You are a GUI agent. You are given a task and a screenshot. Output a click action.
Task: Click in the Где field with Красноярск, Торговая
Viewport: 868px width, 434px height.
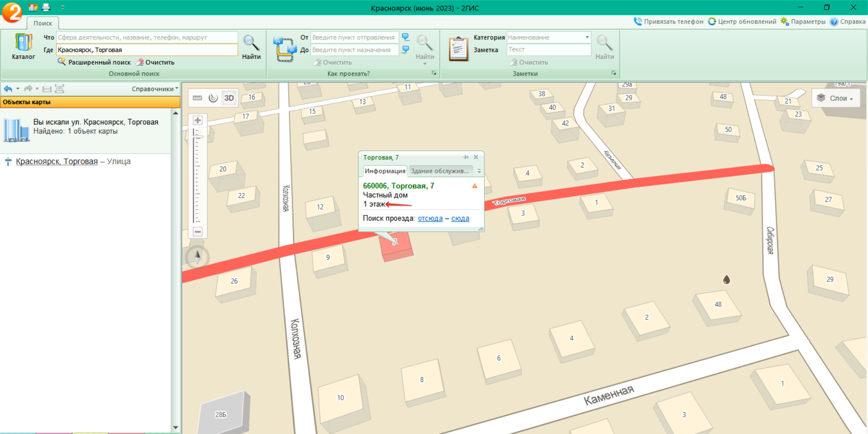point(147,50)
